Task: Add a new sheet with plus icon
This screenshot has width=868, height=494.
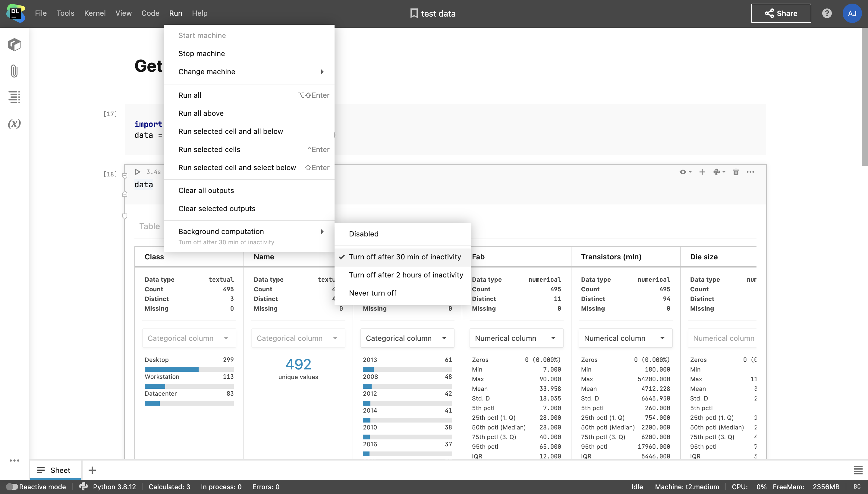Action: (92, 470)
